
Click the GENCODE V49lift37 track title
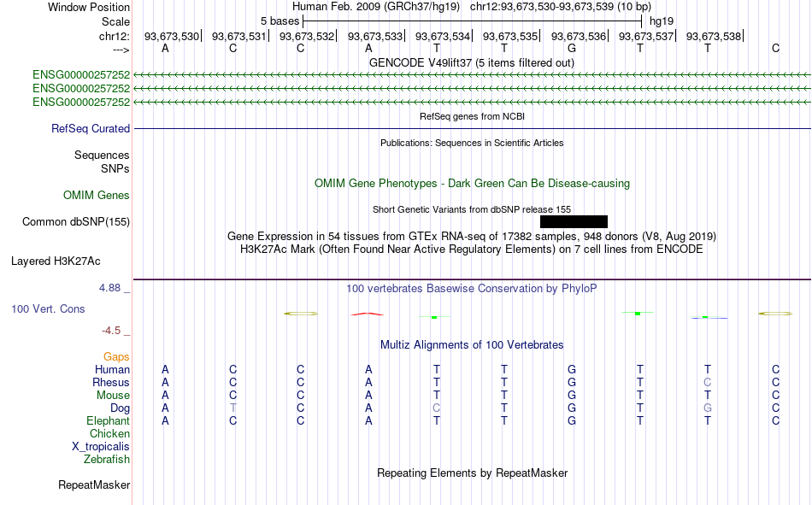coord(472,62)
